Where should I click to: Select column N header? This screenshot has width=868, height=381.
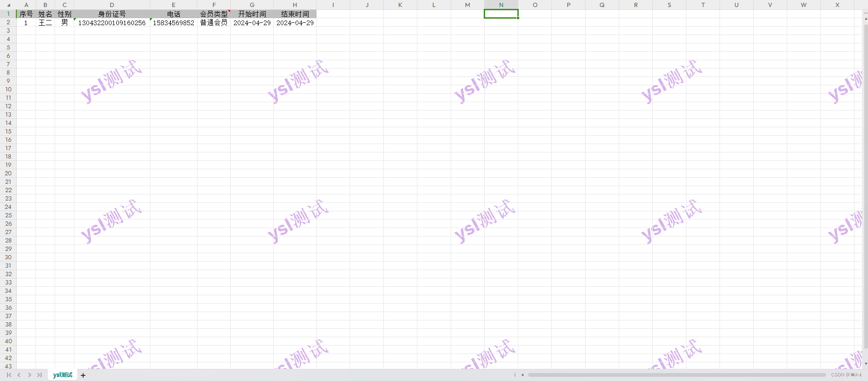click(x=501, y=5)
